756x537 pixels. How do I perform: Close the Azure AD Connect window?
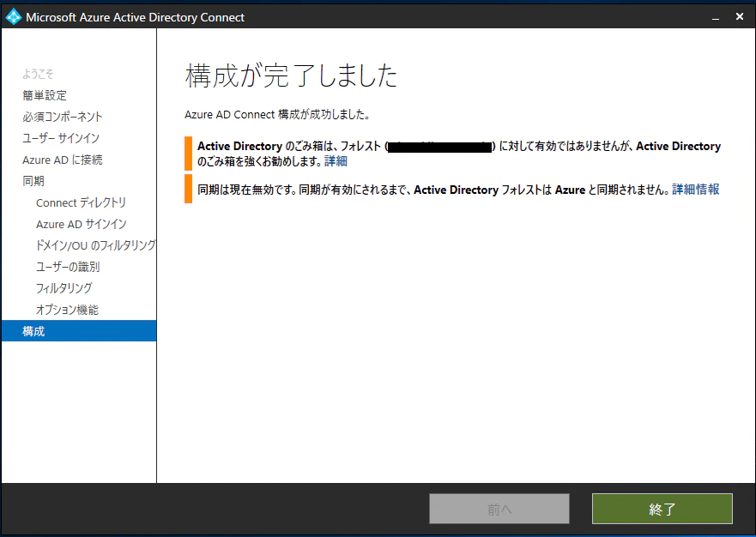[739, 16]
